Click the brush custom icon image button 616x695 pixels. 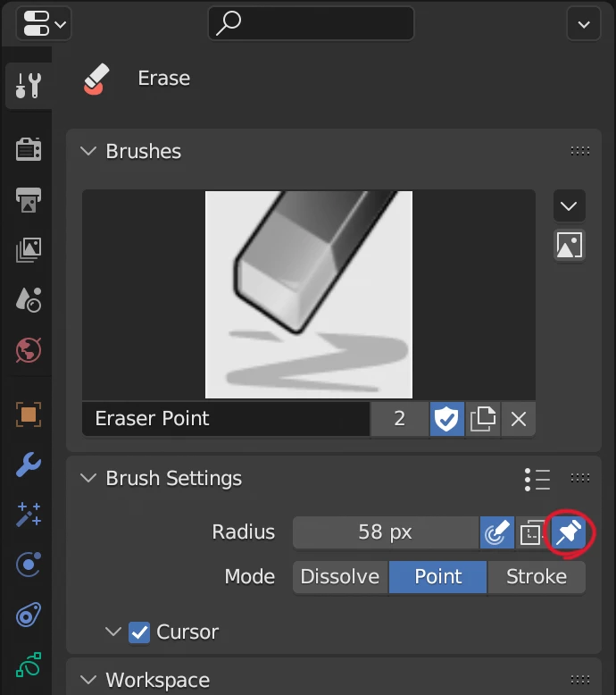[x=570, y=245]
